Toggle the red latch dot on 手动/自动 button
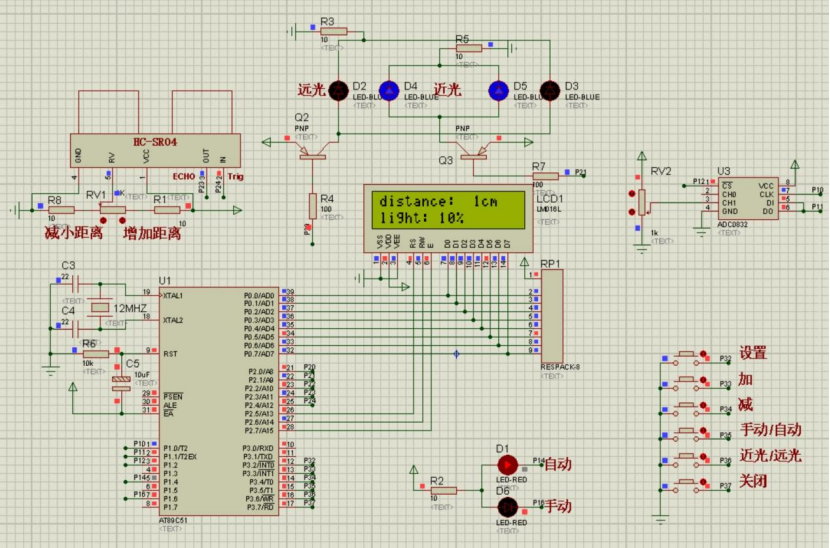Screen dimensions: 830x548 [x=703, y=431]
